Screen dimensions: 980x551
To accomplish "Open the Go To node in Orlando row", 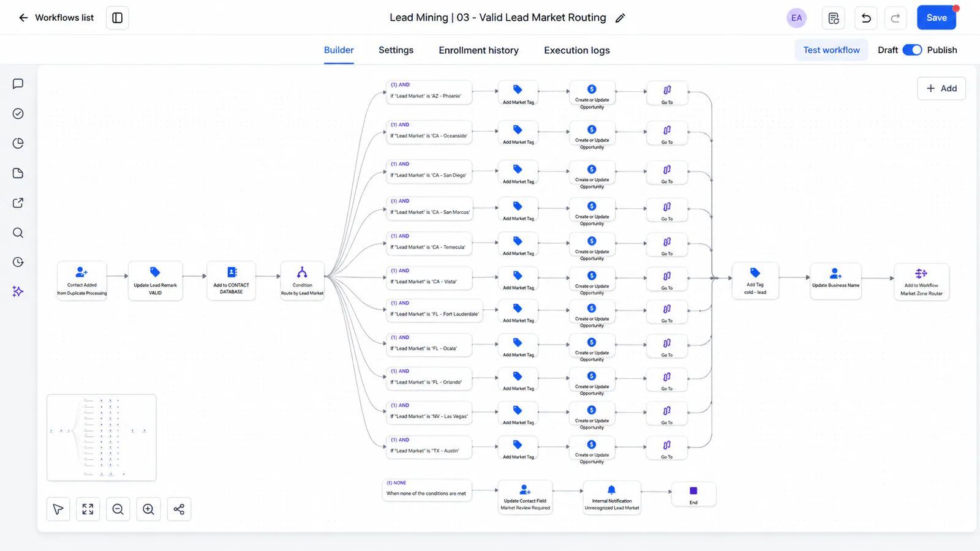I will (x=667, y=380).
